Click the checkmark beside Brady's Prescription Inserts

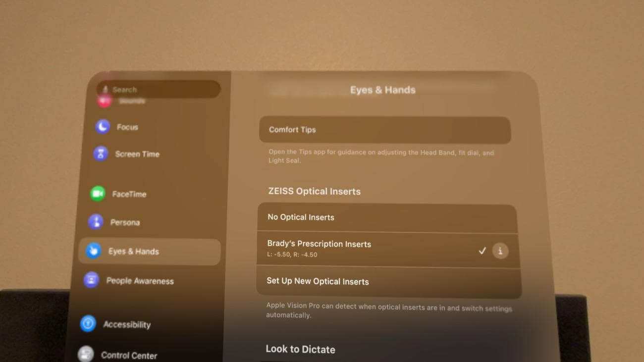[482, 251]
